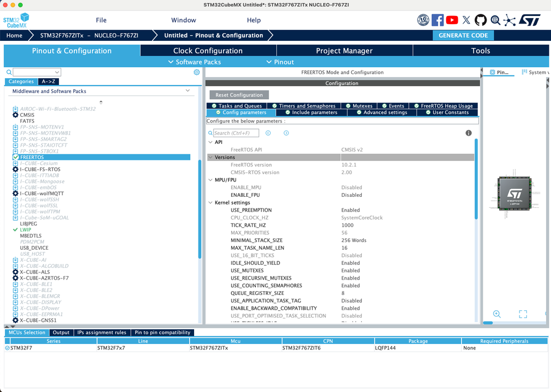Toggle the LWIP green check mark
The height and width of the screenshot is (392, 551).
pos(15,230)
